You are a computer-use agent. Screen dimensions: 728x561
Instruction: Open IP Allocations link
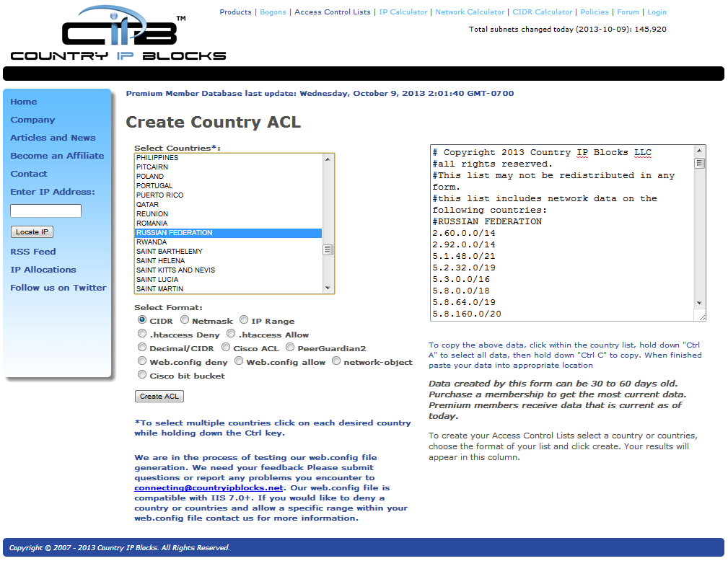click(x=43, y=270)
